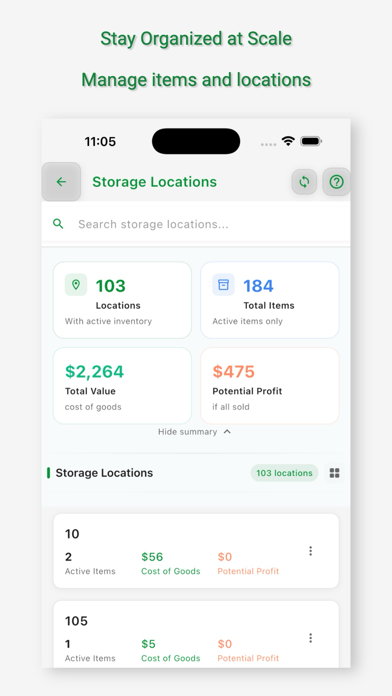Select the 184 Total Items card
The height and width of the screenshot is (696, 392).
[x=270, y=300]
